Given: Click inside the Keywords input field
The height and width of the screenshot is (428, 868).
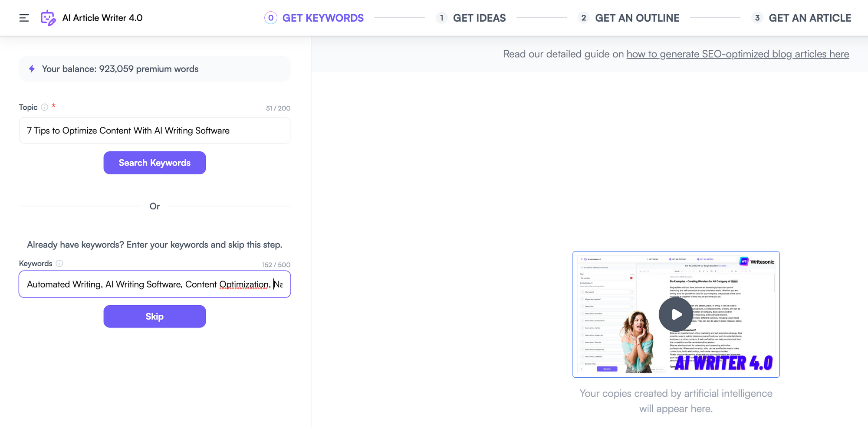Looking at the screenshot, I should [x=154, y=284].
